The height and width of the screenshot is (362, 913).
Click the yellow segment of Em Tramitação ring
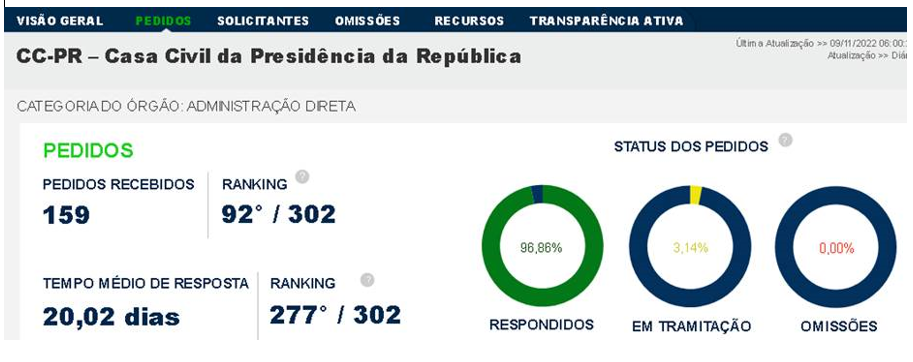tap(695, 196)
